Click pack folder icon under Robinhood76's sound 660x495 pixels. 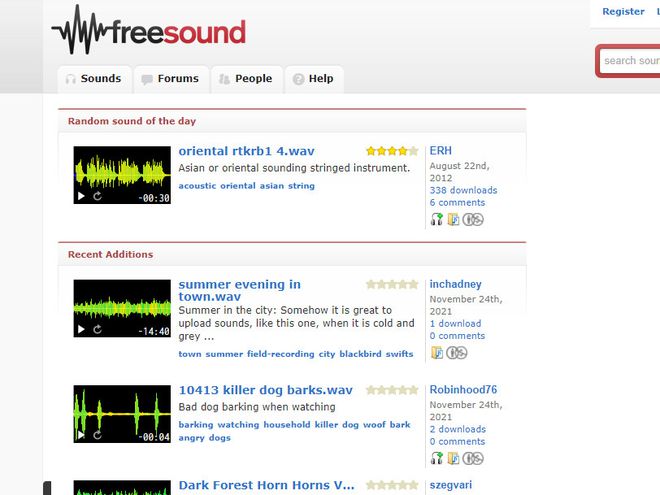(x=453, y=458)
